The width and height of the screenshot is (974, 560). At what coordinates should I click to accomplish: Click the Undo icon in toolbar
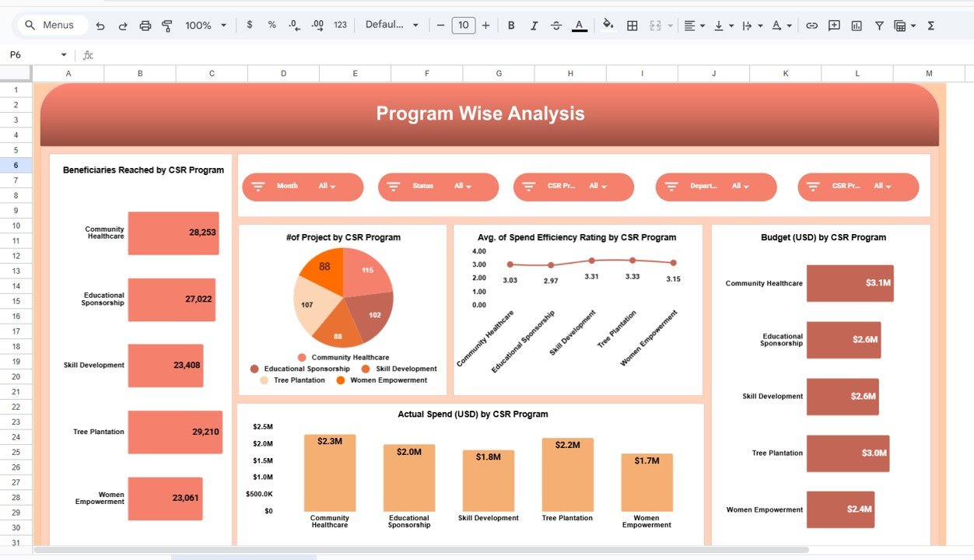100,26
